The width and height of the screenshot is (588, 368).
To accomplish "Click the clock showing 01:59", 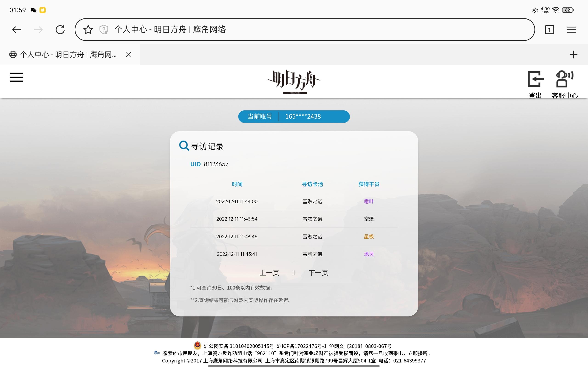I will point(17,10).
